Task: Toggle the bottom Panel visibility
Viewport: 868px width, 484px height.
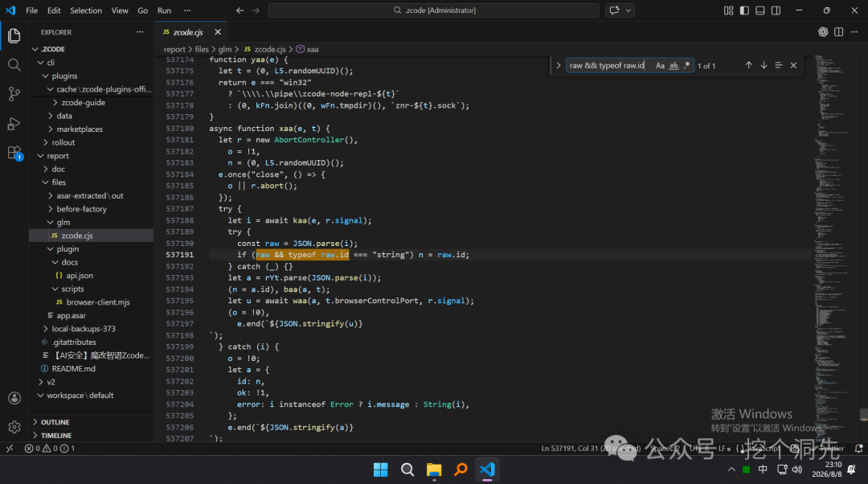Action: pyautogui.click(x=760, y=10)
